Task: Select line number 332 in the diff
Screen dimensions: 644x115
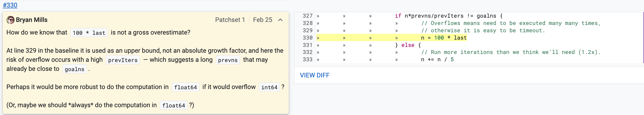Action: click(308, 52)
